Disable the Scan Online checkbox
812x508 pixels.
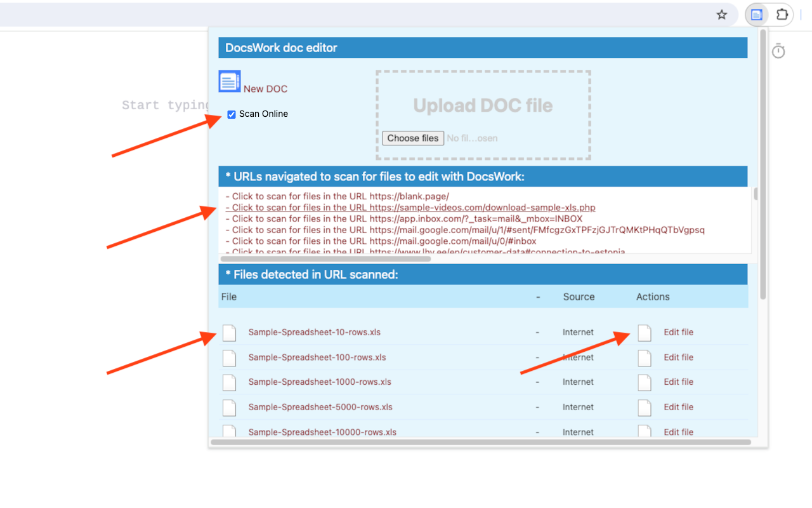pos(231,114)
